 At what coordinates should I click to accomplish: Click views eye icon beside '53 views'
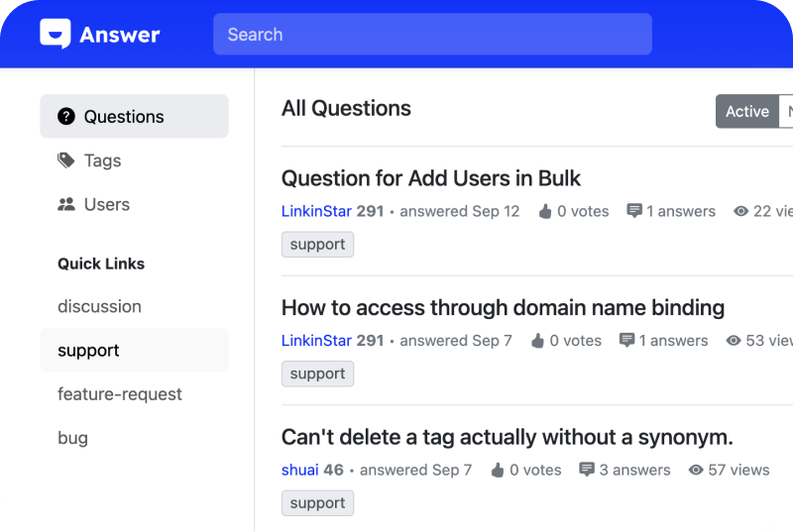tap(734, 341)
